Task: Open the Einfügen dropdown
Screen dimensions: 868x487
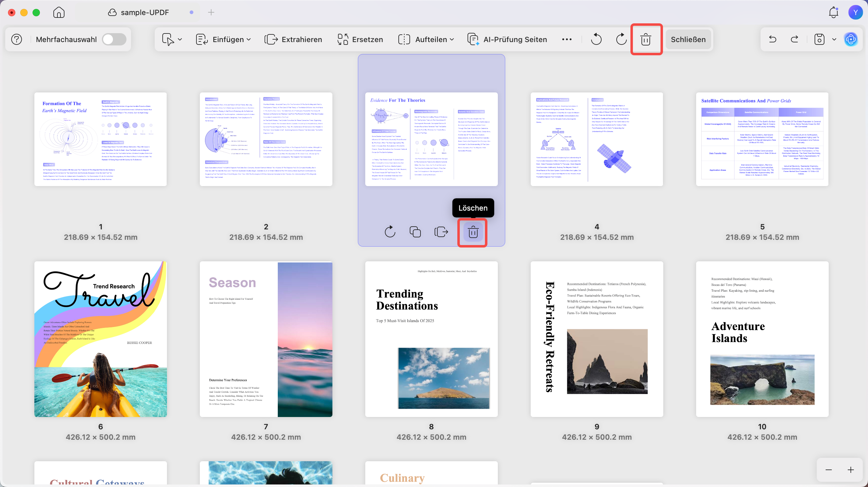Action: pyautogui.click(x=223, y=39)
